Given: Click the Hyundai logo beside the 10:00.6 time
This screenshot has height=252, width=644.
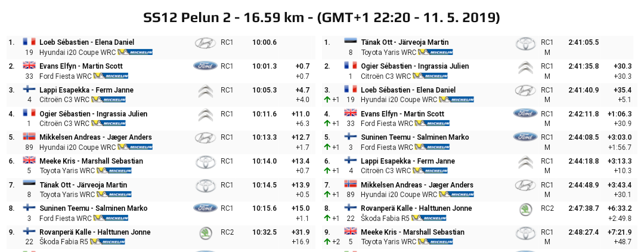Looking at the screenshot, I should pyautogui.click(x=205, y=43).
